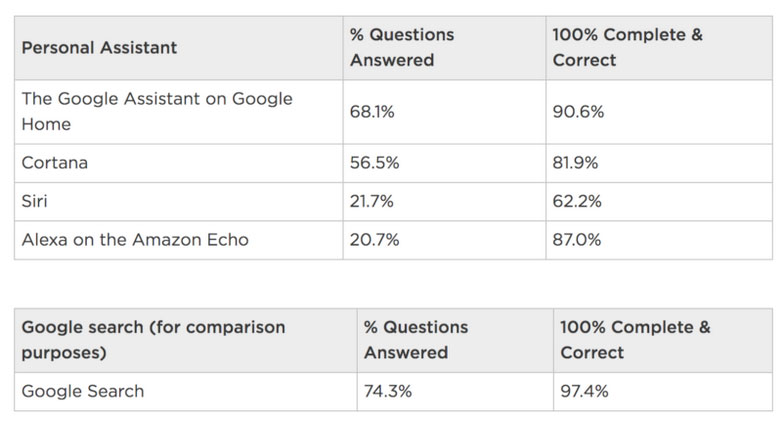Click the 87.0% cell
The image size is (784, 425).
(577, 239)
